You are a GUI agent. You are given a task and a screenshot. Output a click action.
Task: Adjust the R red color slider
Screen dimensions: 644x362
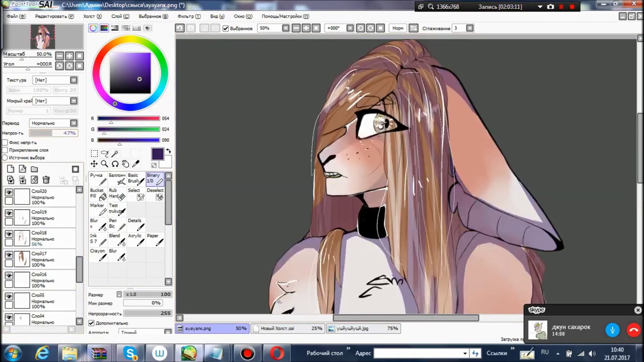pyautogui.click(x=129, y=119)
